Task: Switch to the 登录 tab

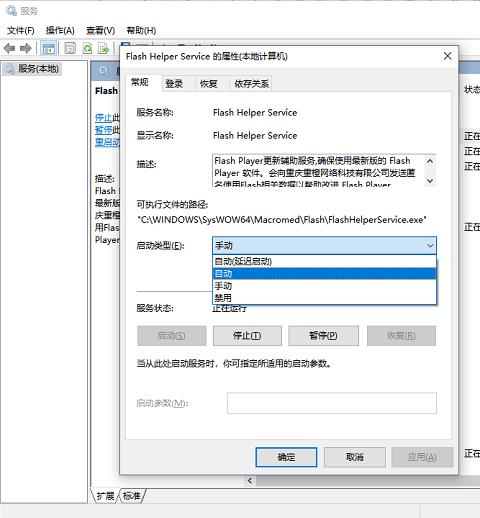Action: tap(174, 84)
